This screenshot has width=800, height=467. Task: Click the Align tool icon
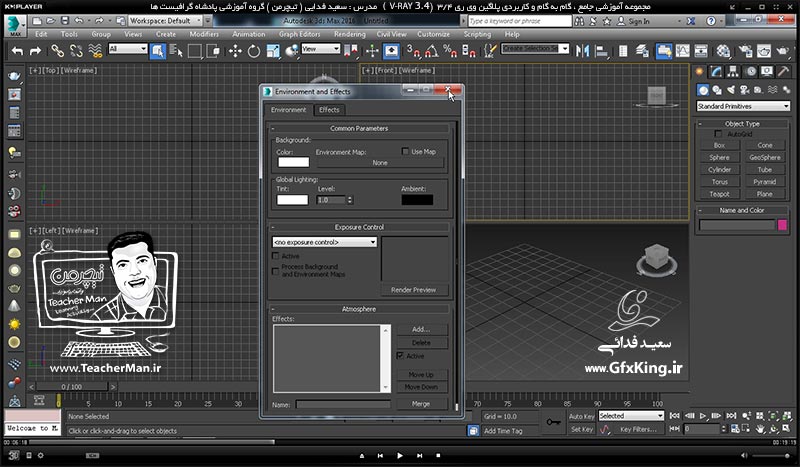[602, 51]
